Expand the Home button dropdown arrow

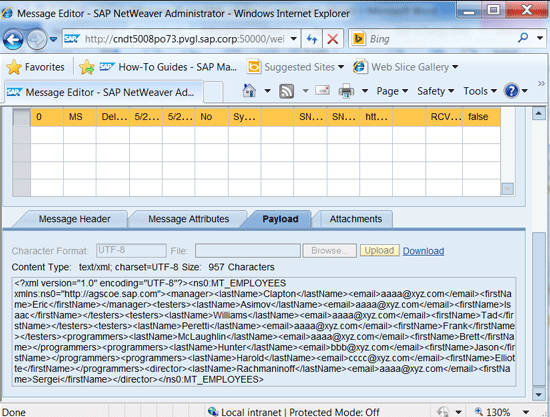point(267,91)
